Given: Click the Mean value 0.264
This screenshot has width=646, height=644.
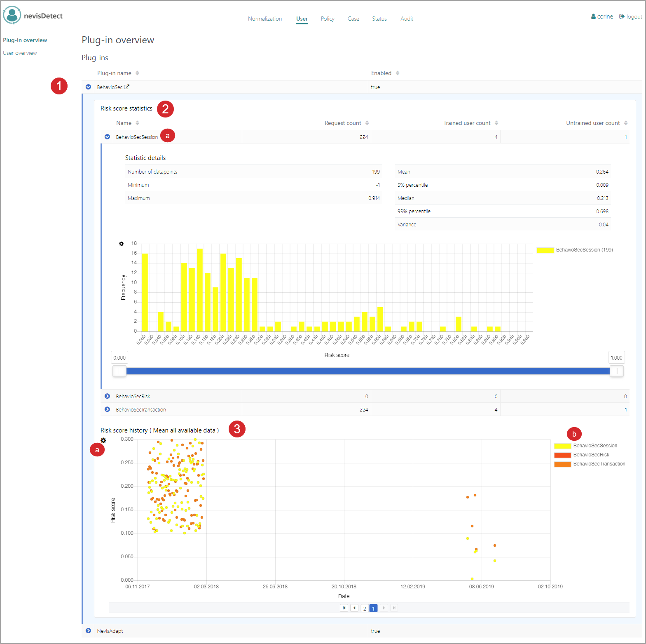Looking at the screenshot, I should click(602, 172).
